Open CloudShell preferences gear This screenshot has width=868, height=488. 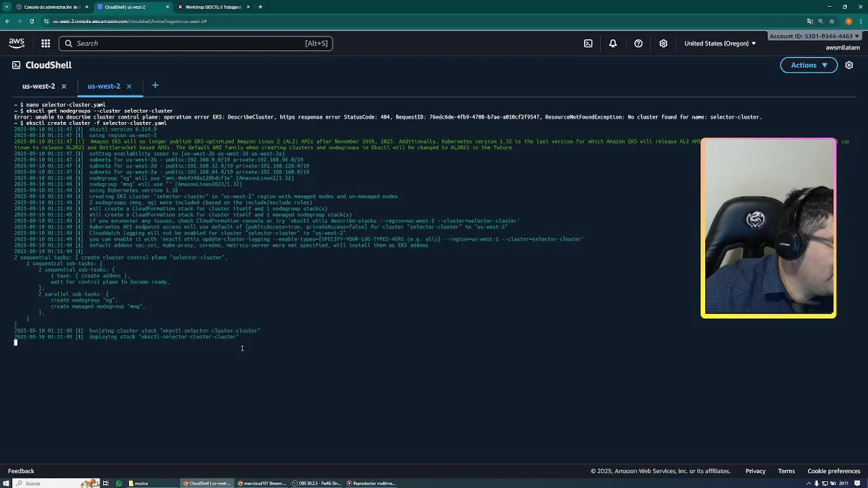[x=849, y=65]
